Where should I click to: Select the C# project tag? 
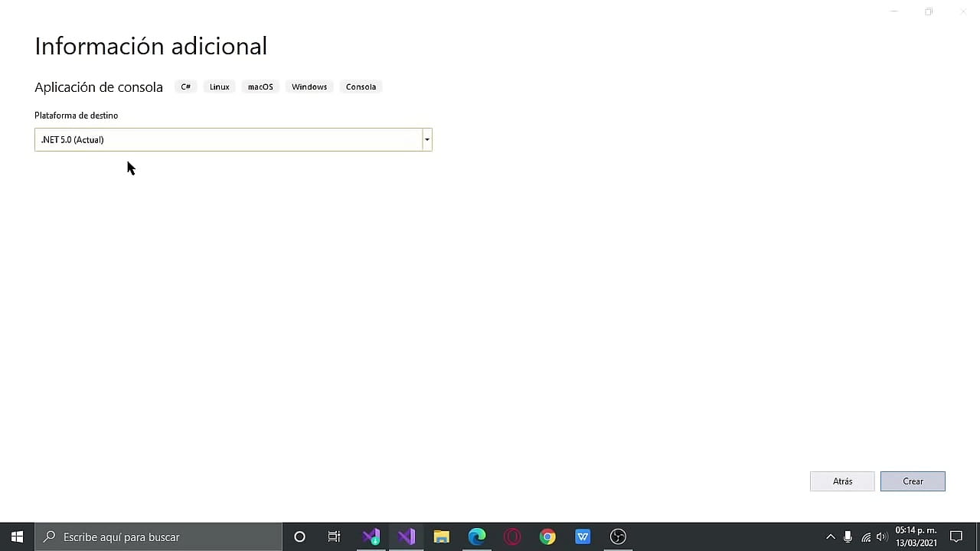(x=185, y=86)
